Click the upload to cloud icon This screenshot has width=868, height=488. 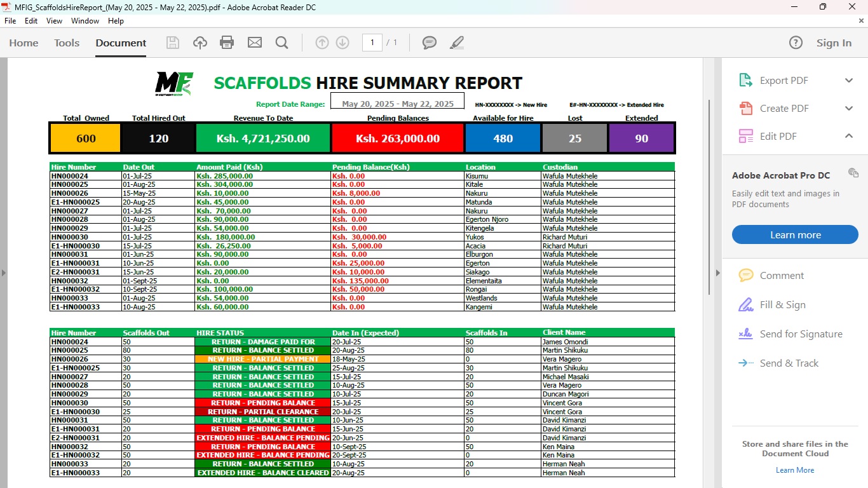pos(200,43)
